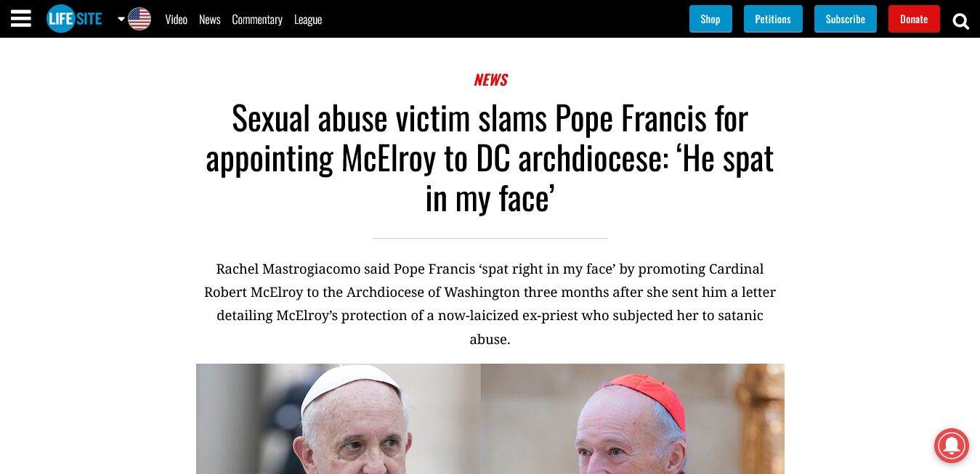
Task: Click the divider line below the headline
Action: point(490,238)
